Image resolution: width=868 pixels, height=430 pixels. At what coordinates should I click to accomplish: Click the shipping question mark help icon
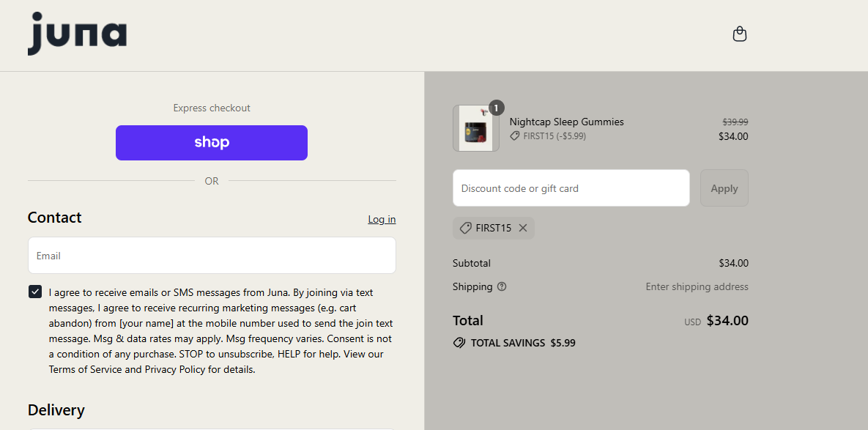501,286
